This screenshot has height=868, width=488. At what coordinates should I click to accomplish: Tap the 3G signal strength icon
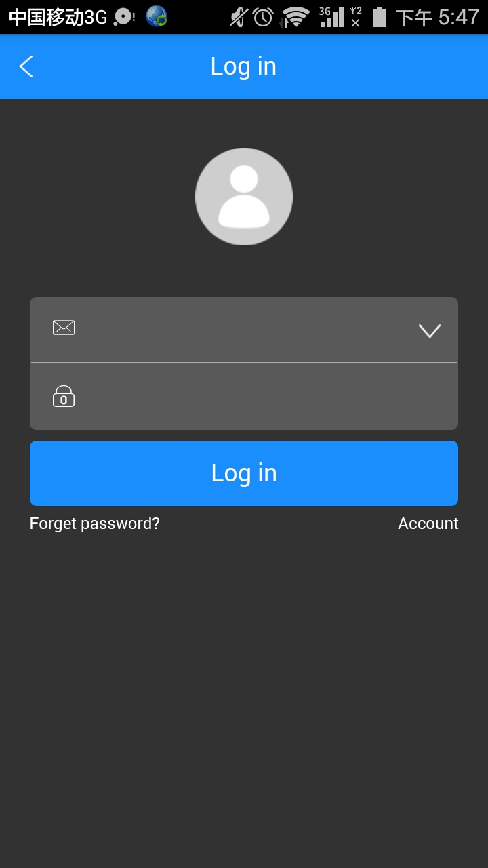tap(331, 17)
